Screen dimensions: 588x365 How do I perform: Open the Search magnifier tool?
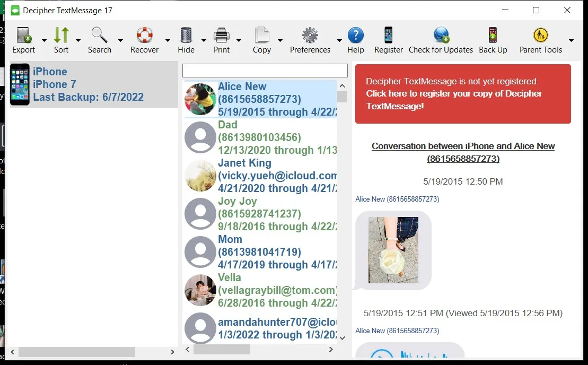coord(99,35)
